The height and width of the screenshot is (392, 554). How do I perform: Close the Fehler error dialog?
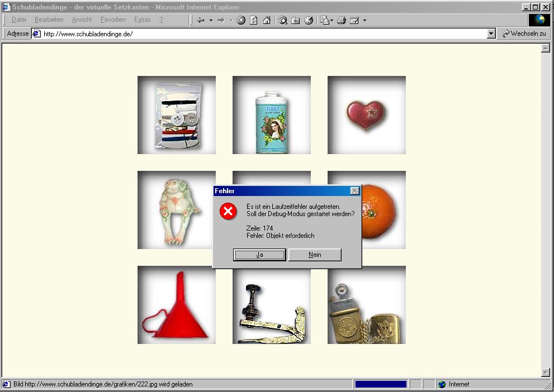pyautogui.click(x=354, y=191)
